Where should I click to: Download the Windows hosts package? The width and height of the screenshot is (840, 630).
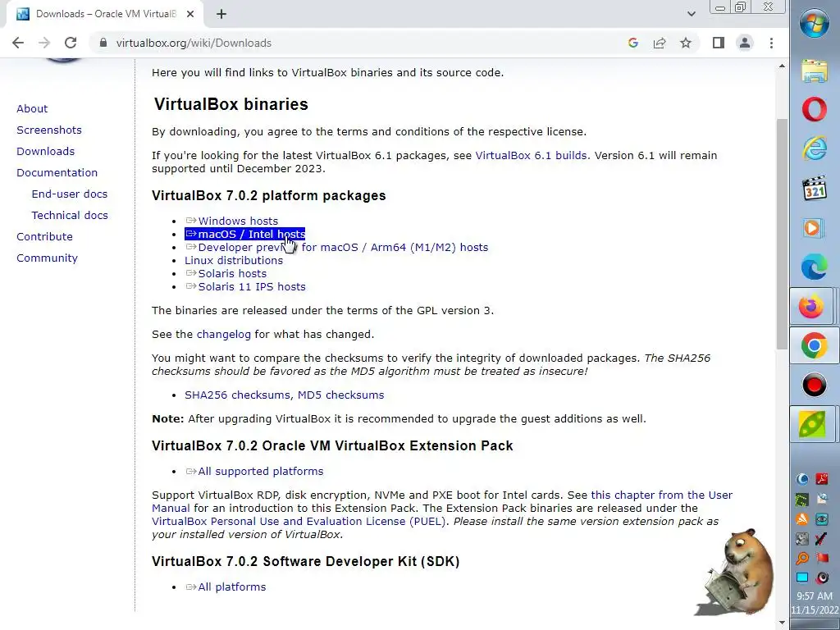point(232,221)
